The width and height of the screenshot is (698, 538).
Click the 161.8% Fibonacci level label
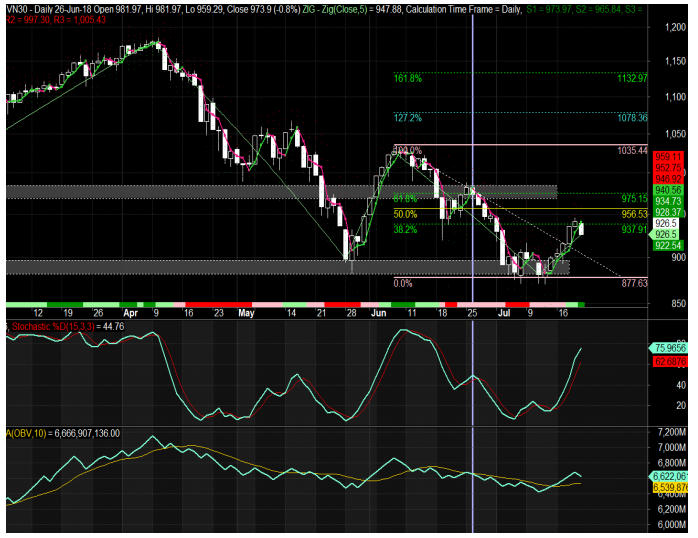tap(408, 79)
